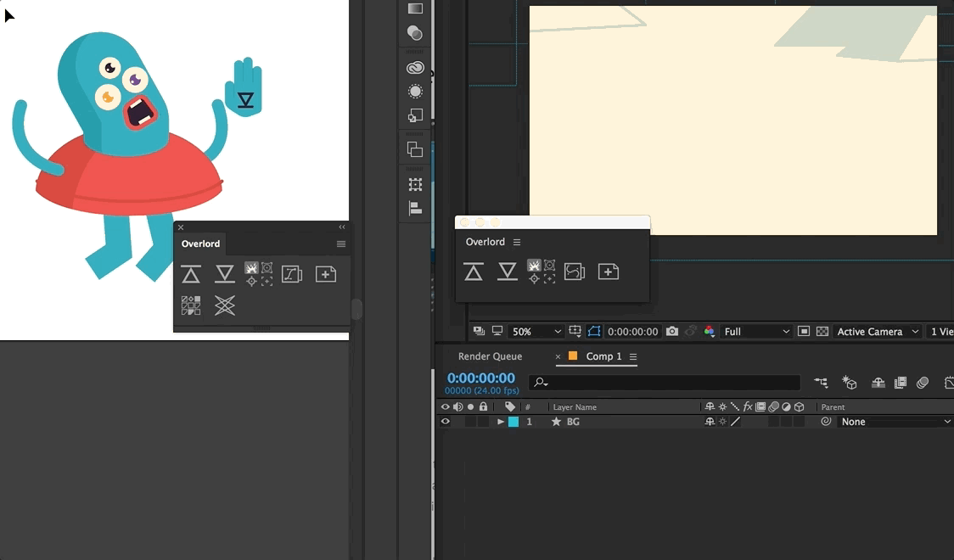Switch to the Render Queue tab
Image resolution: width=954 pixels, height=560 pixels.
pos(490,356)
